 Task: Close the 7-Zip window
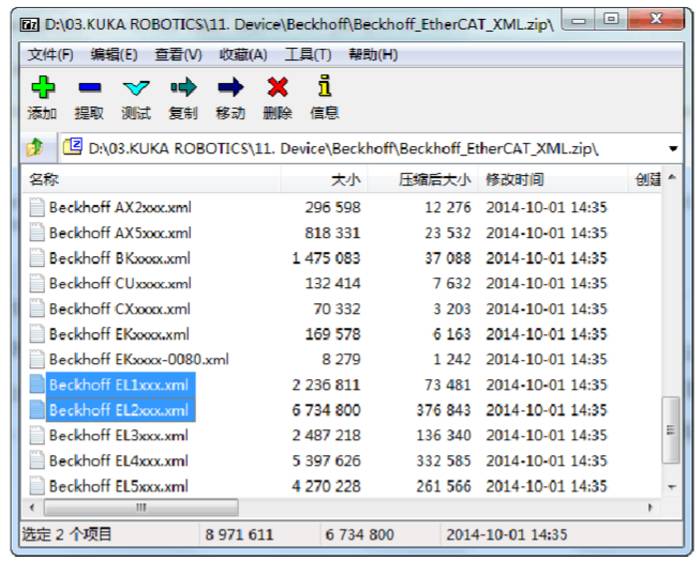tap(657, 19)
